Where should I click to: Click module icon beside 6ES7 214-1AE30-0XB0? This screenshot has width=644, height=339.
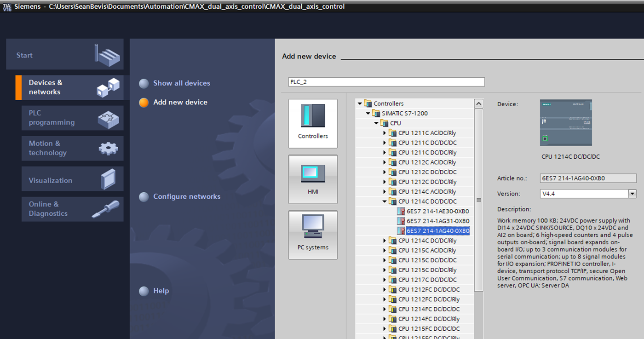coord(401,211)
